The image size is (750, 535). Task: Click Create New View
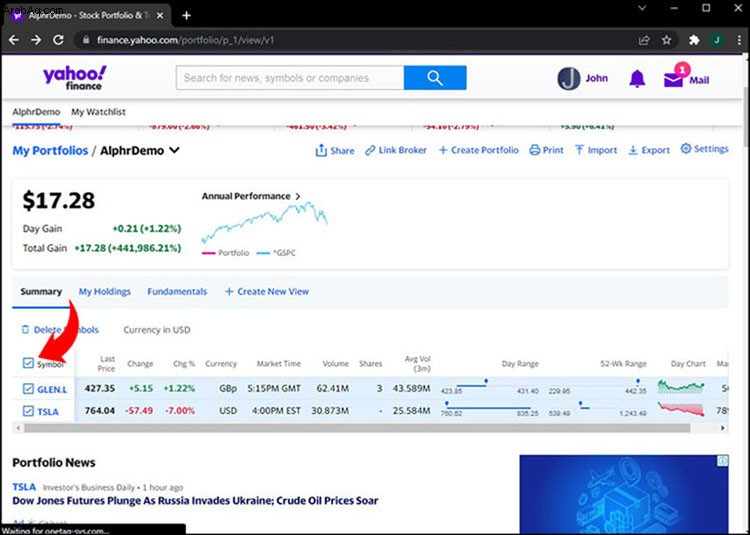[267, 292]
